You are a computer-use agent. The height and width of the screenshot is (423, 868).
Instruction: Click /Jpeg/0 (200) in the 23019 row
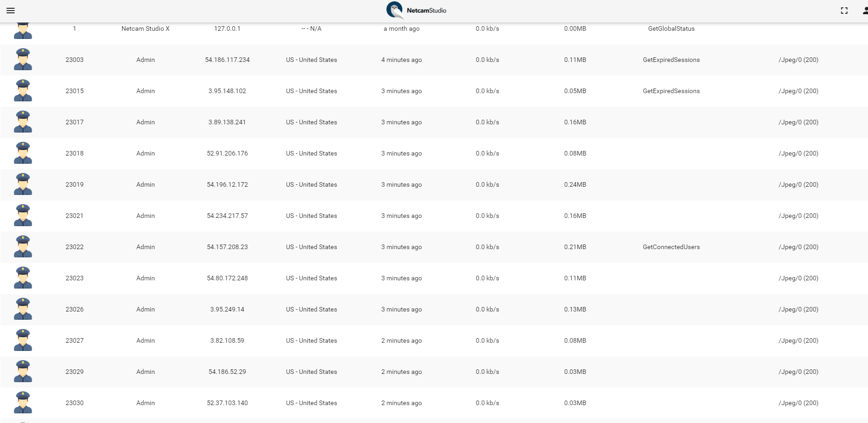click(798, 184)
